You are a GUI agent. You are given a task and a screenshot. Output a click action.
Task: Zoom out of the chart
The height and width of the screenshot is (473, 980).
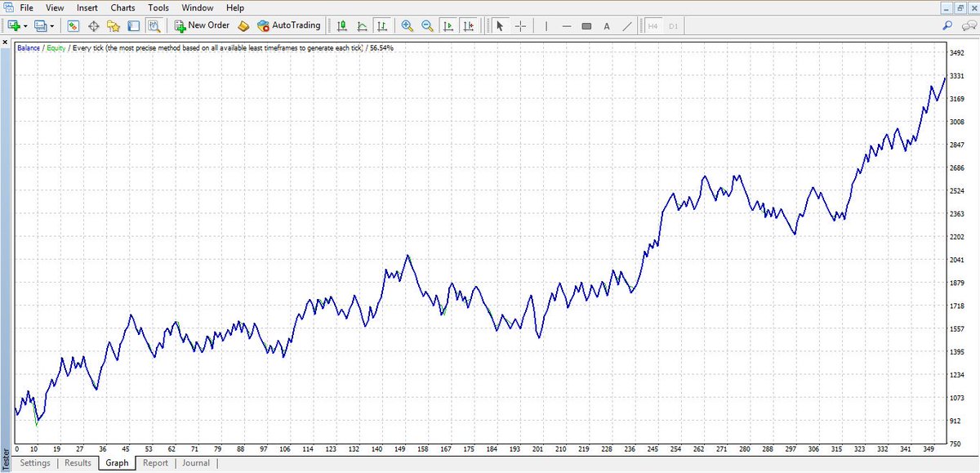click(x=427, y=25)
